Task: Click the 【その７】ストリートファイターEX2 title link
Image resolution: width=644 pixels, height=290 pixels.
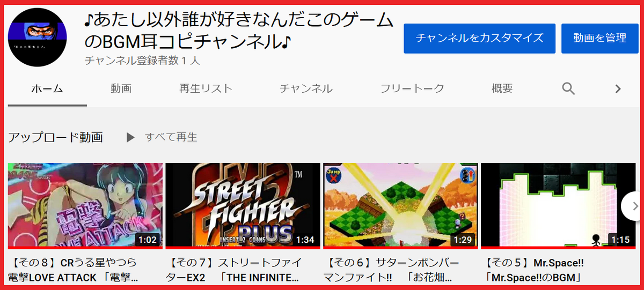Action: tap(236, 270)
